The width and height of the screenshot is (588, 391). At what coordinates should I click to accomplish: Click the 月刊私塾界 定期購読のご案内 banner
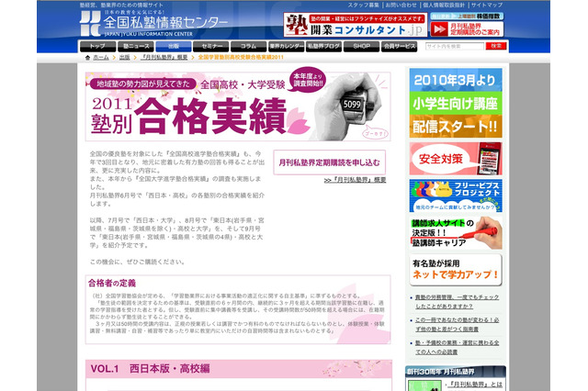pos(467,29)
